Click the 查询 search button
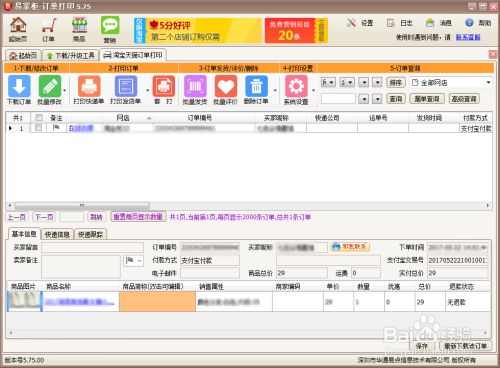Viewport: 500px width, 368px height. pos(396,99)
